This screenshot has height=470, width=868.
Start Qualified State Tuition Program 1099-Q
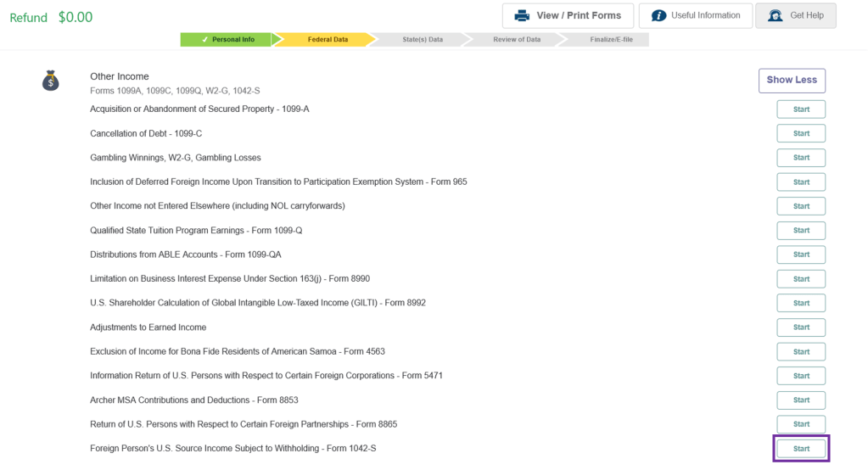pyautogui.click(x=801, y=230)
